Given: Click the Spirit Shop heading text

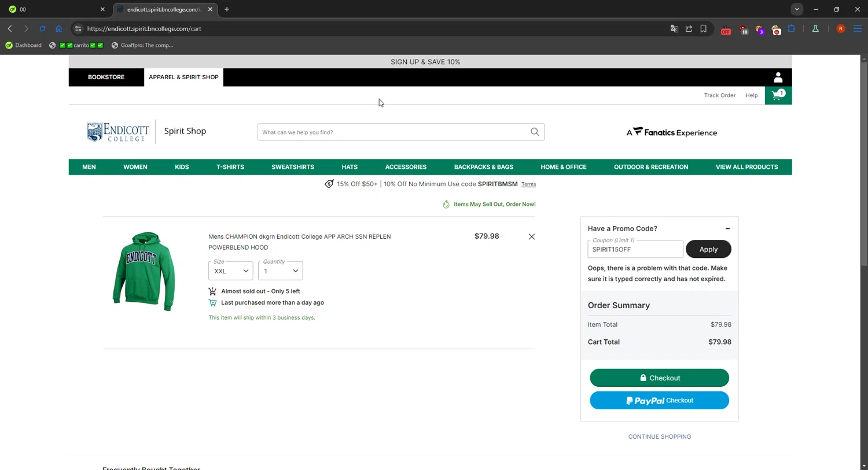Looking at the screenshot, I should click(x=185, y=131).
